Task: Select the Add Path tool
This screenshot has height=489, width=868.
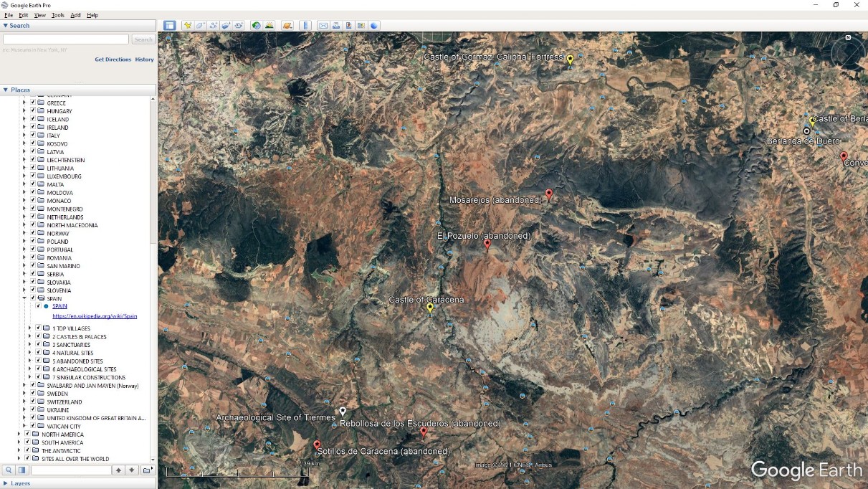Action: pos(214,26)
